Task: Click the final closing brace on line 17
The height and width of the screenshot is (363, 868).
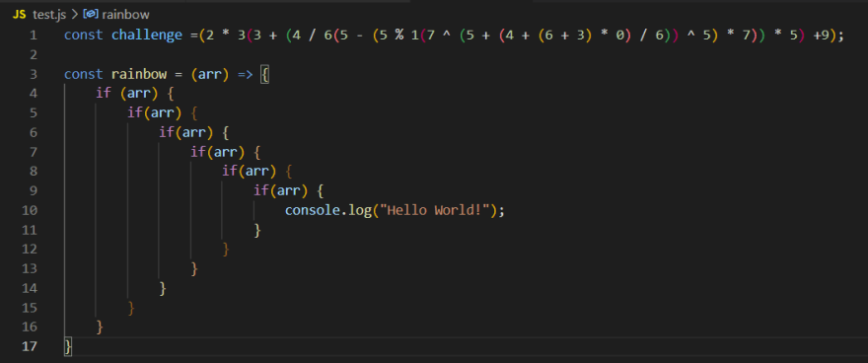Action: 68,346
